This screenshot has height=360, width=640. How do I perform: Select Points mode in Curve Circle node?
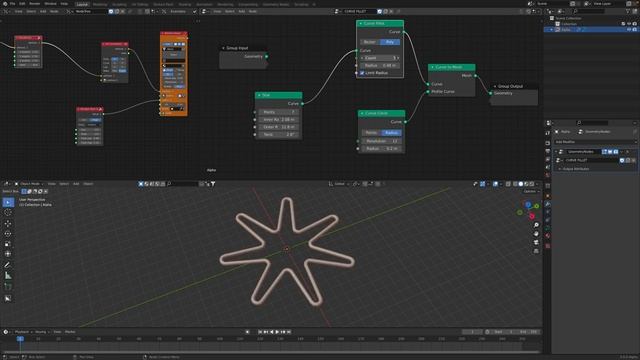coord(371,133)
